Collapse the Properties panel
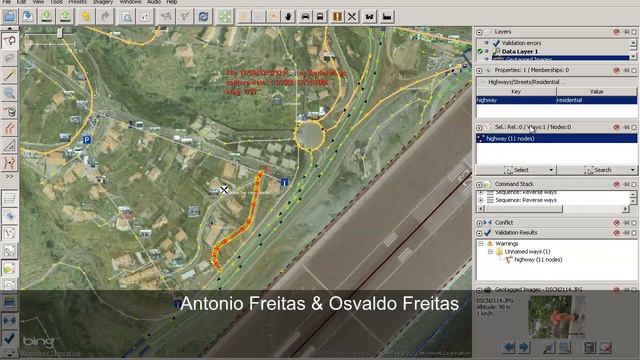The height and width of the screenshot is (360, 640). (479, 71)
